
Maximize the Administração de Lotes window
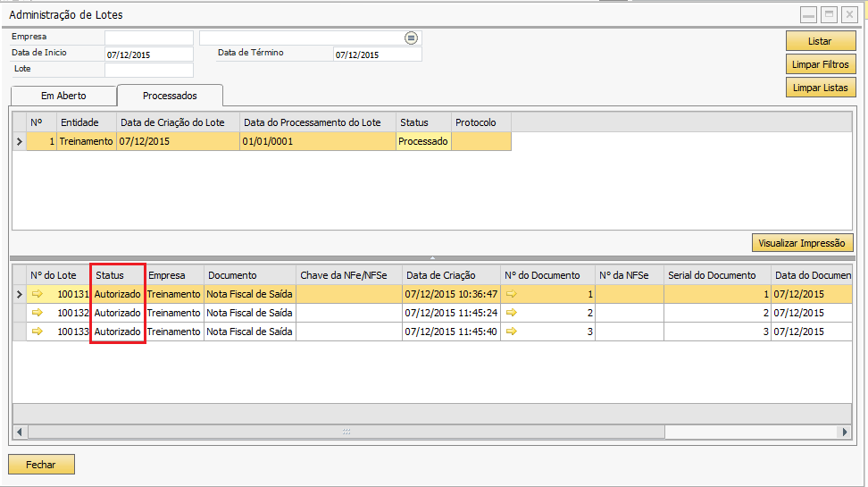point(829,14)
